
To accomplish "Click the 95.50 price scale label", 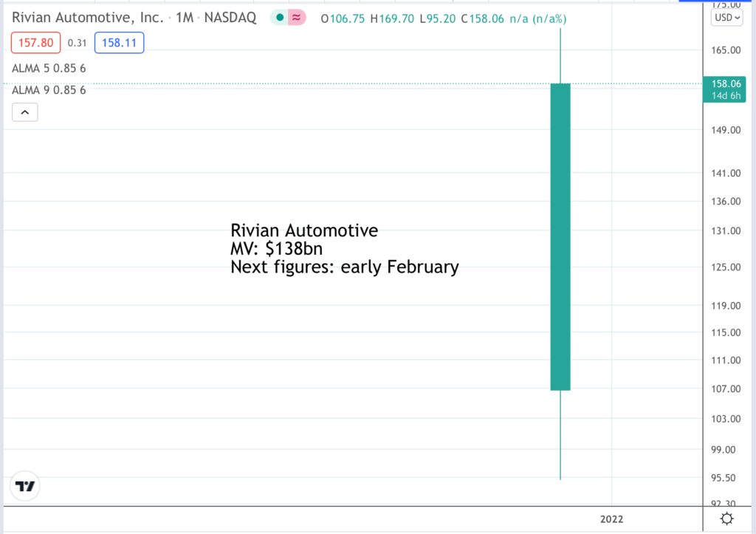I will (724, 478).
